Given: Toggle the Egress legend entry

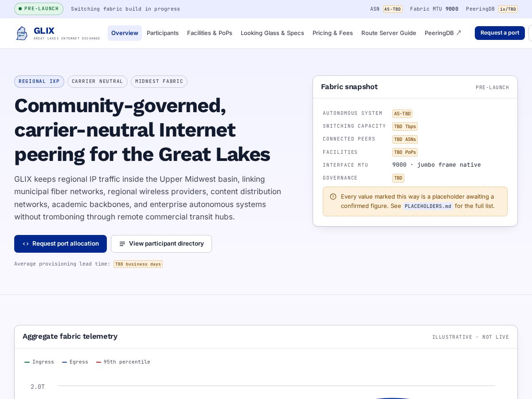Looking at the screenshot, I should click(75, 362).
